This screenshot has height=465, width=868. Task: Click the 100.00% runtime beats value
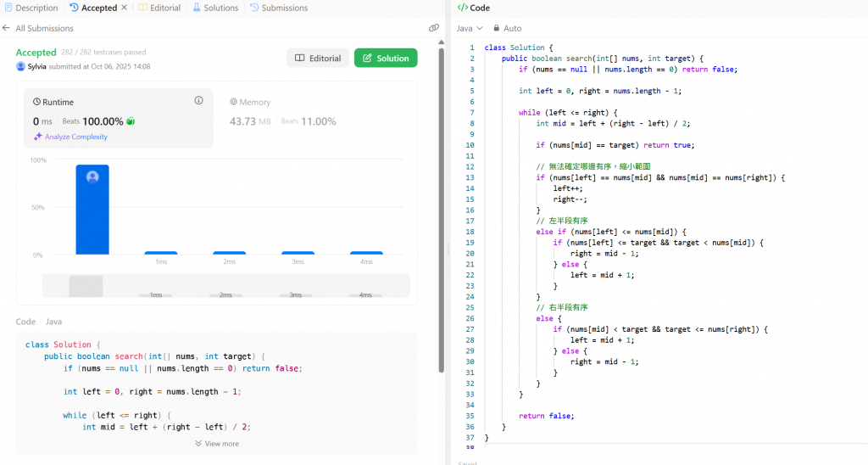(103, 121)
